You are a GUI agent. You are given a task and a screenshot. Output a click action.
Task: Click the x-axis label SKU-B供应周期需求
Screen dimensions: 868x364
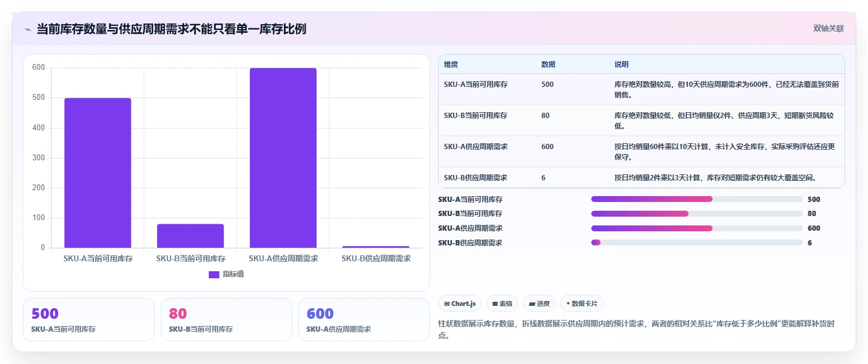pos(376,258)
